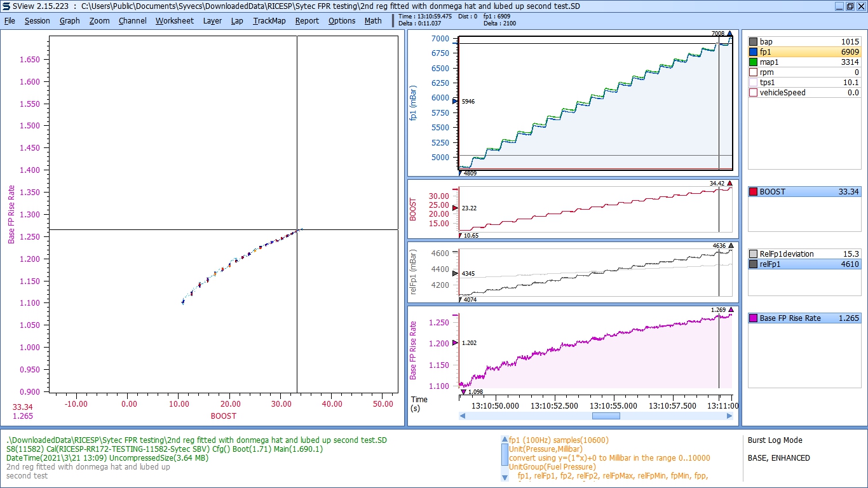Click the blue fp1 average marker at 5946
The image size is (868, 488).
click(454, 101)
